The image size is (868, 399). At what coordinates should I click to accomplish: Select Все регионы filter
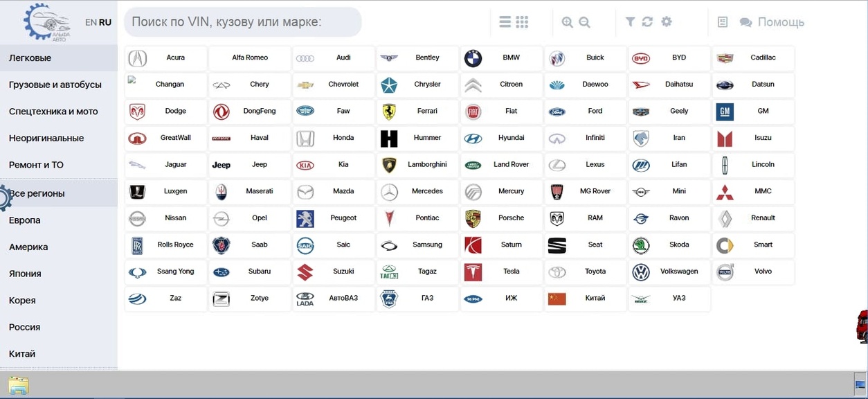point(59,193)
